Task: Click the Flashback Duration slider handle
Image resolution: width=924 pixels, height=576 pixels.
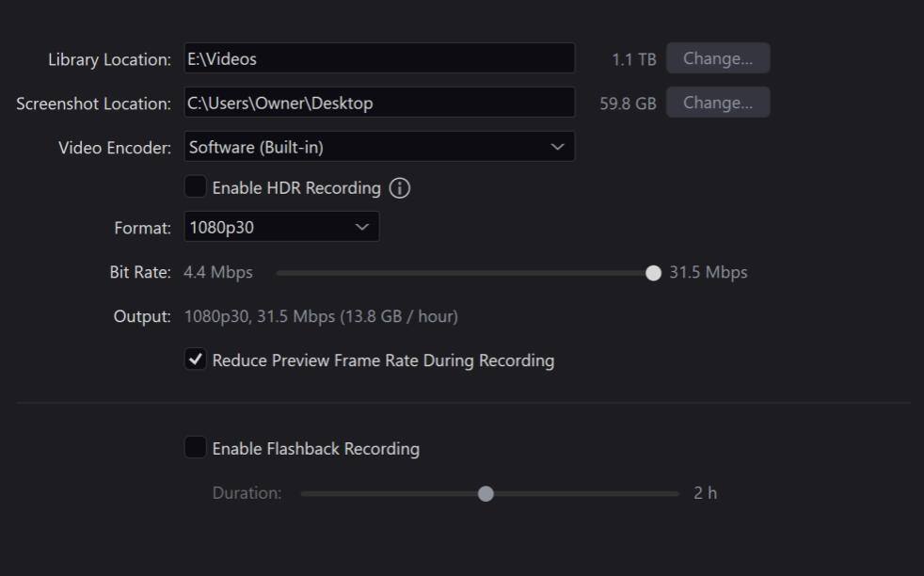Action: [486, 493]
